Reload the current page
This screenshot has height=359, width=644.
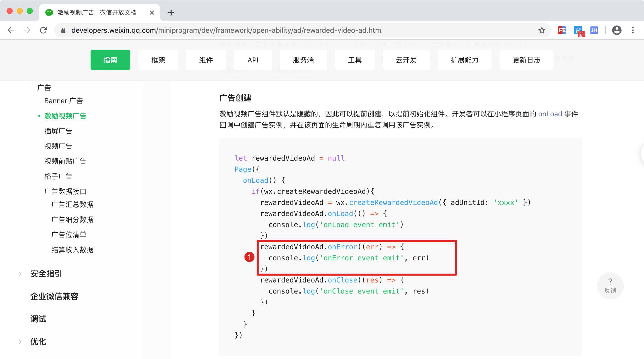click(44, 30)
